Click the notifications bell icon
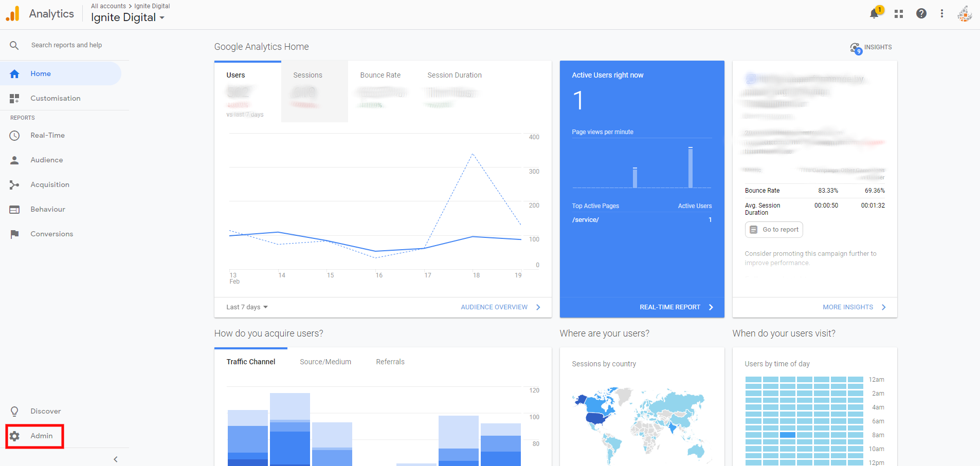Image resolution: width=980 pixels, height=466 pixels. click(874, 14)
